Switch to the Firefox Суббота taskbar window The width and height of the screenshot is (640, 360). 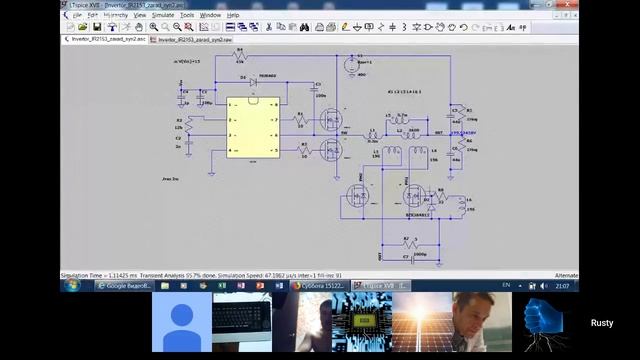320,286
